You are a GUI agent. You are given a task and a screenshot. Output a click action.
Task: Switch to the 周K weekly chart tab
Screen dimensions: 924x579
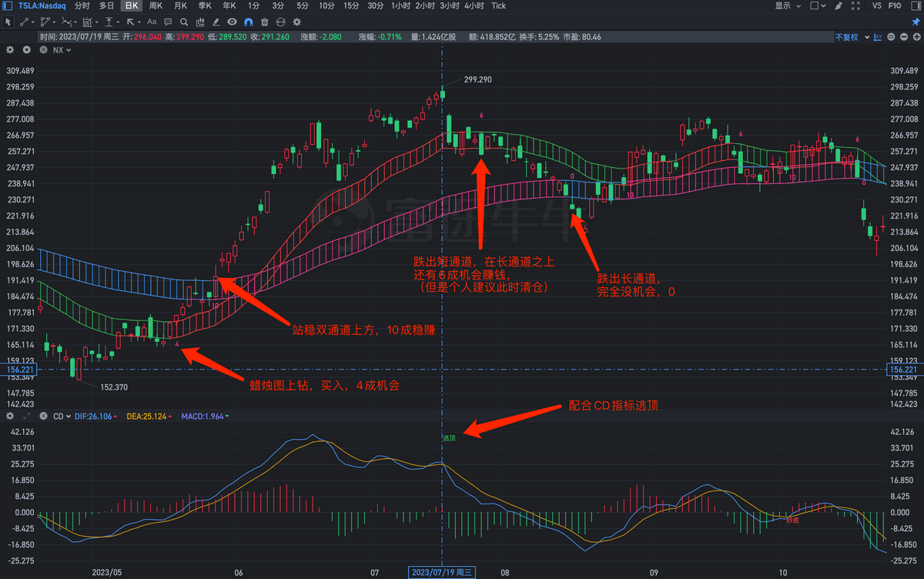click(x=156, y=6)
